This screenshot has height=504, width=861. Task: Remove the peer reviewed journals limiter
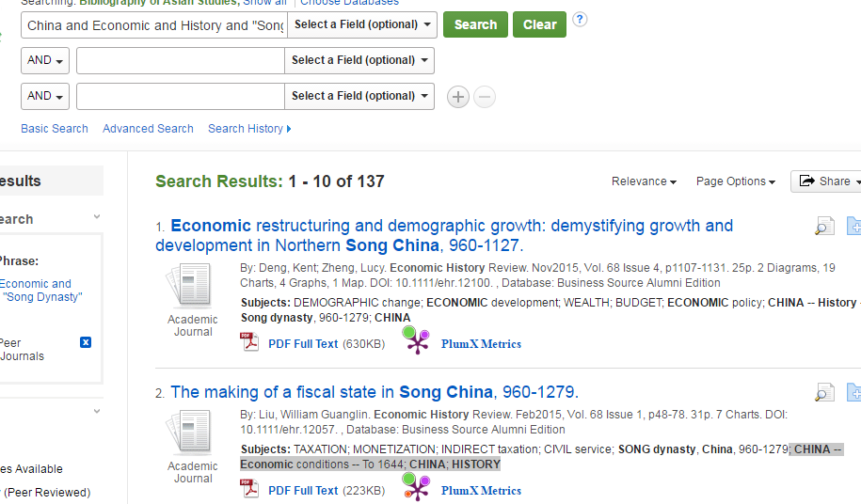86,342
